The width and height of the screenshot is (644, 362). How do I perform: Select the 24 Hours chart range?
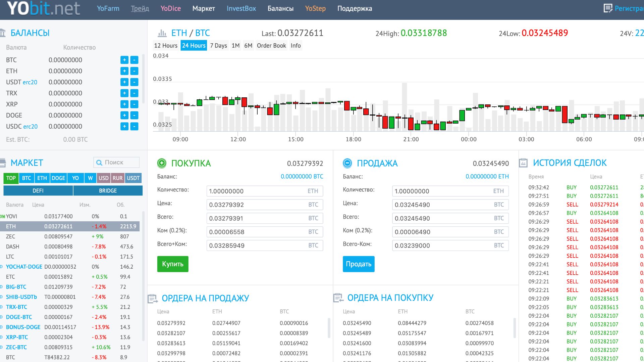point(194,45)
